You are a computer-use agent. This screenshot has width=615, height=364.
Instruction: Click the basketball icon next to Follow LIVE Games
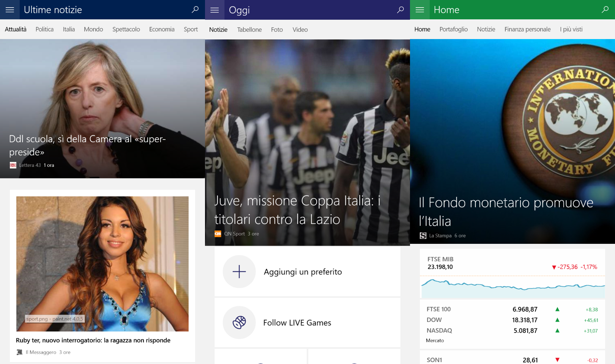tap(239, 322)
